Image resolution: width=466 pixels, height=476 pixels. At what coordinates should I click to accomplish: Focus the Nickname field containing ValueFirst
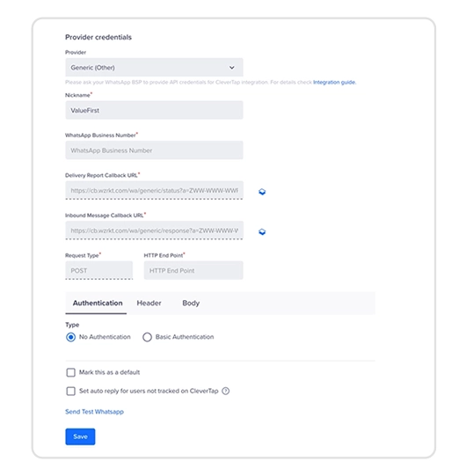coord(154,110)
